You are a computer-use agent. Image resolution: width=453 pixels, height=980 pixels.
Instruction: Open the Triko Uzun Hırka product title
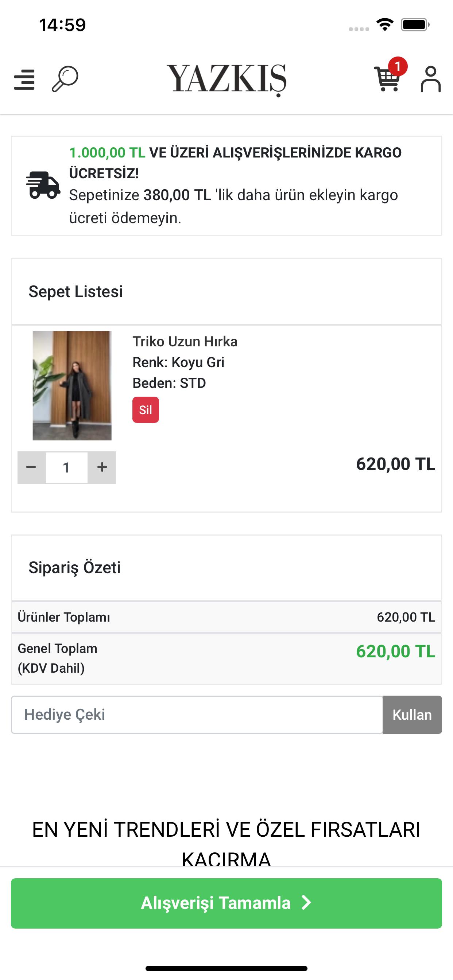click(x=185, y=342)
